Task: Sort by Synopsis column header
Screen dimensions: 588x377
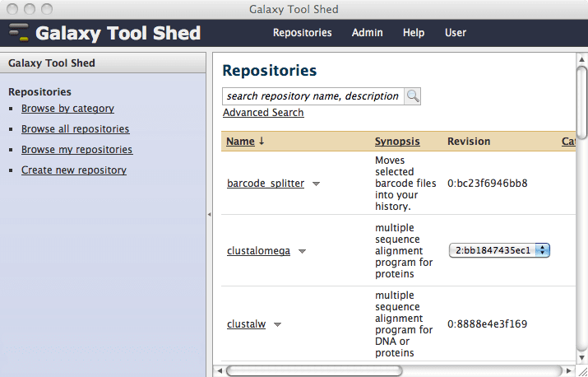Action: click(397, 142)
